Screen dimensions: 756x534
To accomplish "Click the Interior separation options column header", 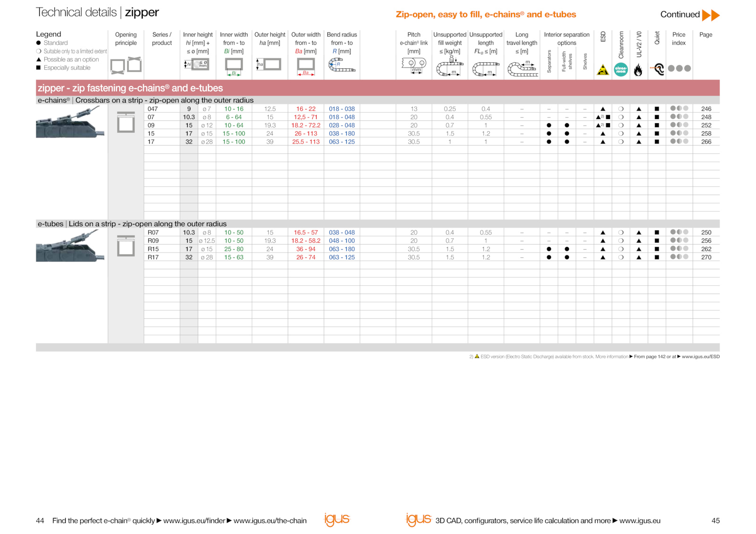I will [x=567, y=39].
